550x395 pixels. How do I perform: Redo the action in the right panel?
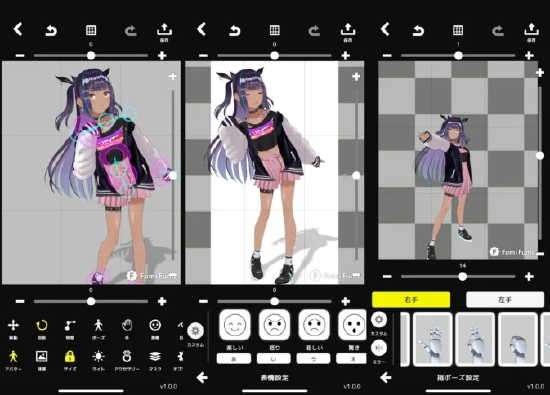(498, 31)
